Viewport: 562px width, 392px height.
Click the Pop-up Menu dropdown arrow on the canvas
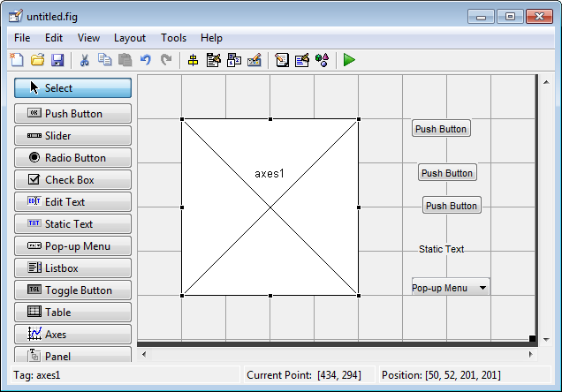pos(482,288)
